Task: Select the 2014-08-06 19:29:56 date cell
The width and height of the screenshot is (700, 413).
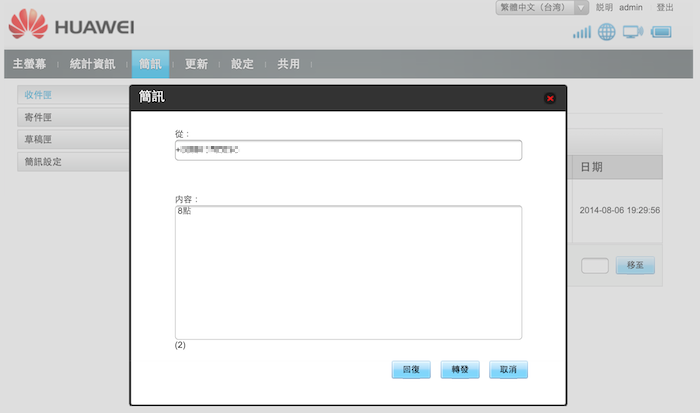Action: click(x=620, y=210)
